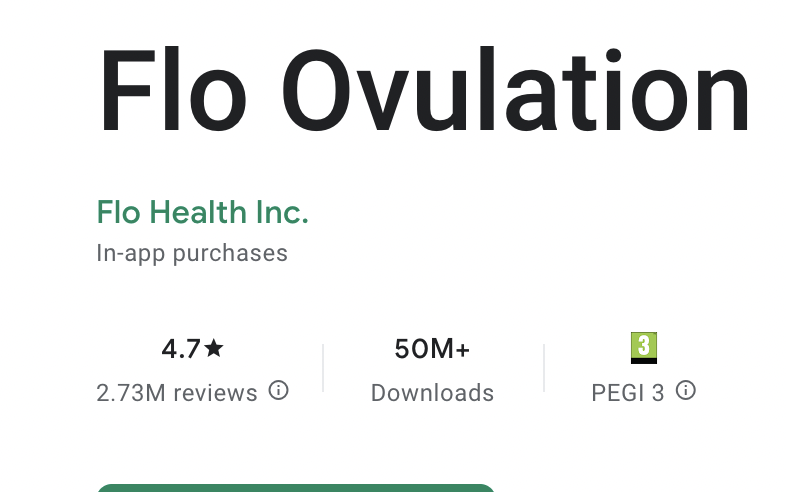Click the divider between Downloads and PEGI 3
The width and height of the screenshot is (786, 492).
544,368
